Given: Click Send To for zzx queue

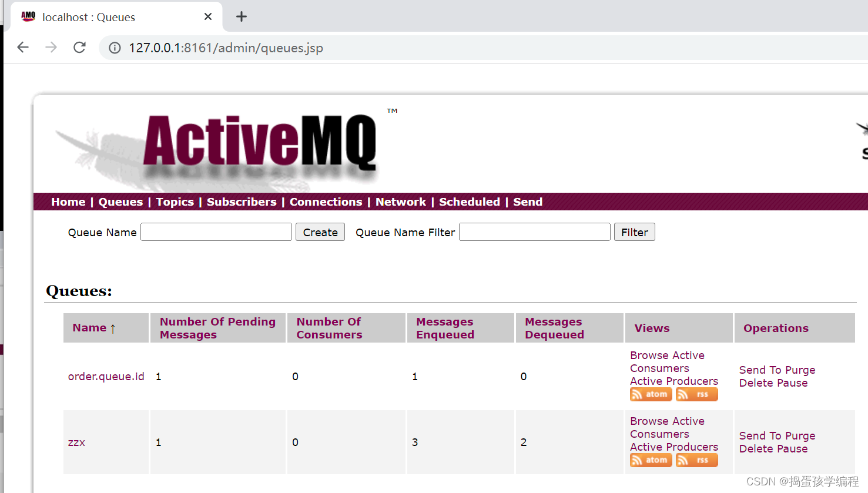Looking at the screenshot, I should 760,436.
